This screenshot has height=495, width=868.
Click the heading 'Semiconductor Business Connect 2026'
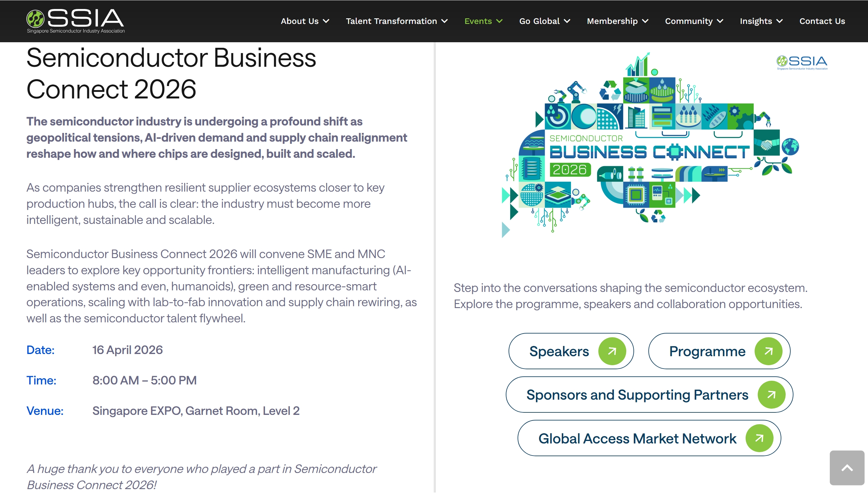coord(171,73)
